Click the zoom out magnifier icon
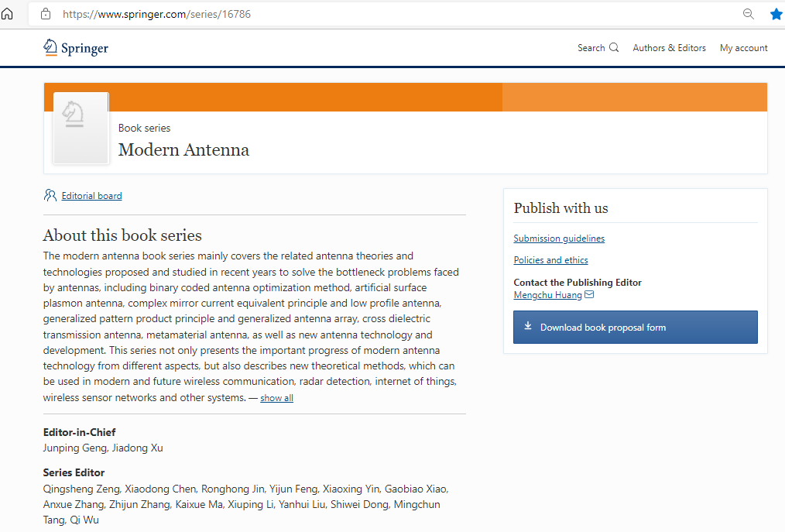785x532 pixels. (748, 14)
